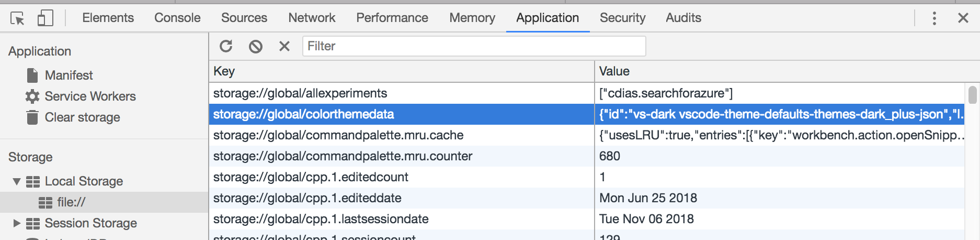Click the Filter input field

coord(474,46)
